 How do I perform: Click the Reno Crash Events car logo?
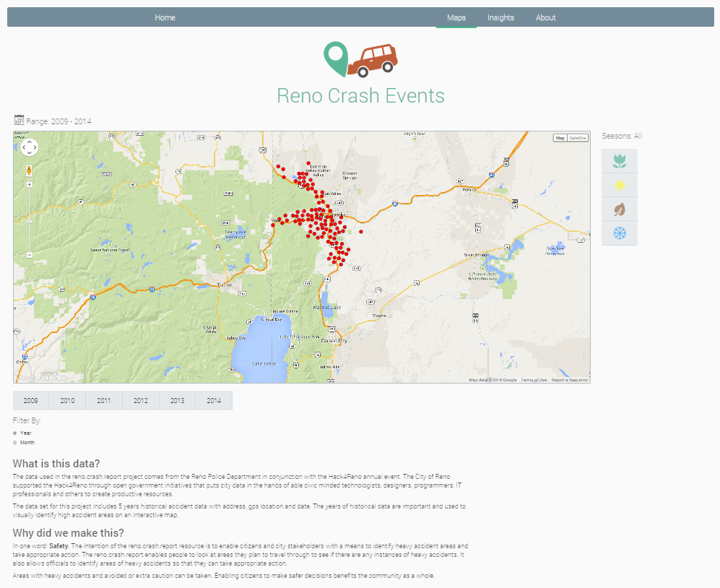pos(360,59)
